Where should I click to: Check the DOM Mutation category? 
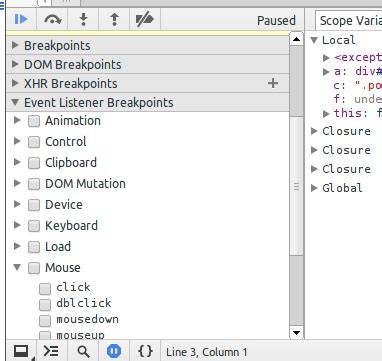(34, 184)
